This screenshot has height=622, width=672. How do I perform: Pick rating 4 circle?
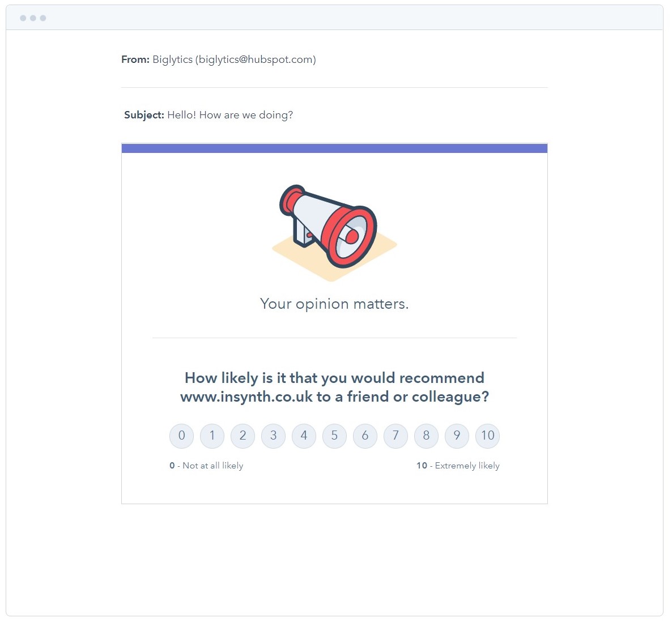[304, 436]
